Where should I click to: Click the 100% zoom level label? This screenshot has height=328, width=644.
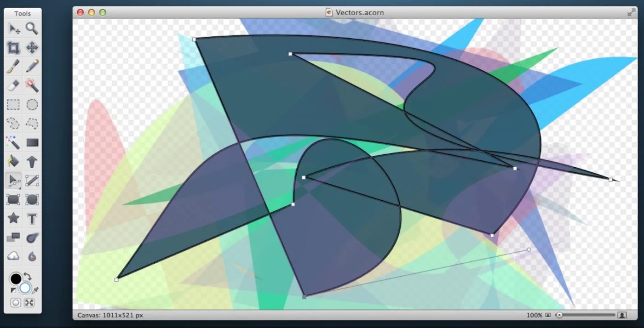[x=535, y=315]
